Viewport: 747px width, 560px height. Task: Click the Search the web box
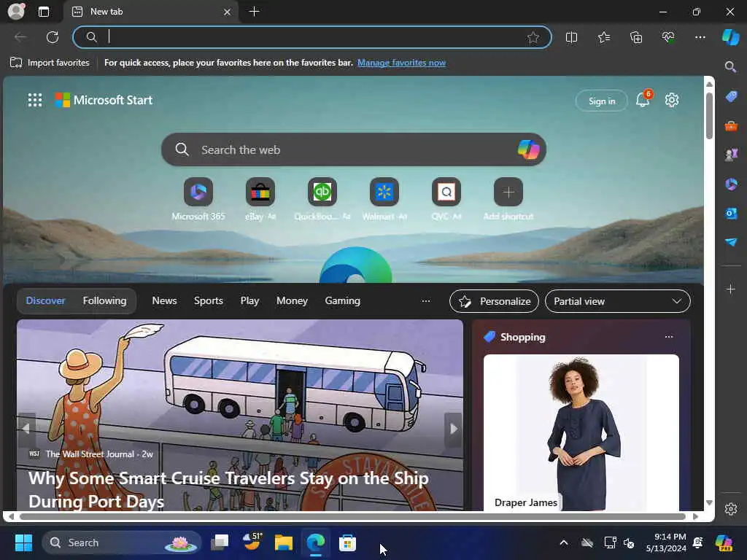[x=354, y=149]
